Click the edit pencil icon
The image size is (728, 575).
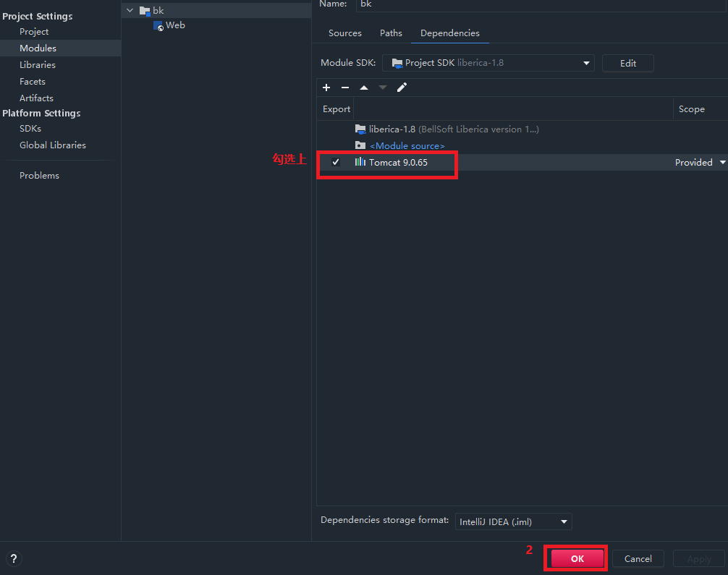[402, 88]
